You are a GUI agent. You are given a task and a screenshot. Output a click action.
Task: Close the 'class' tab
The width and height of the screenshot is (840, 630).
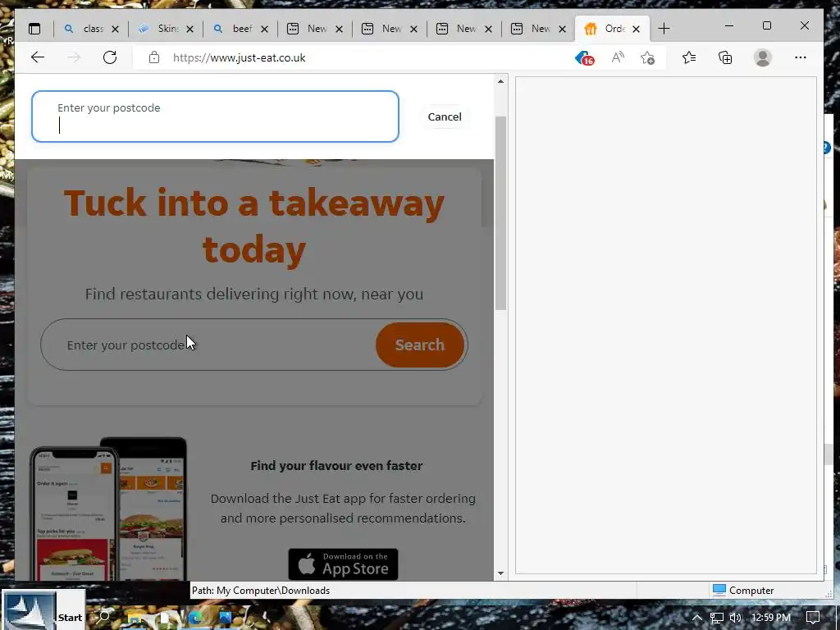[x=115, y=29]
